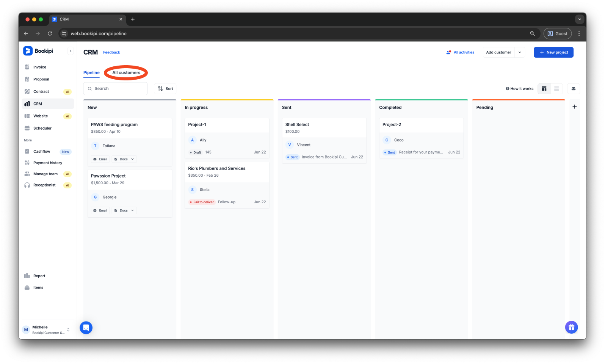This screenshot has height=364, width=605.
Task: Open the Invoice section in sidebar
Action: (x=48, y=67)
